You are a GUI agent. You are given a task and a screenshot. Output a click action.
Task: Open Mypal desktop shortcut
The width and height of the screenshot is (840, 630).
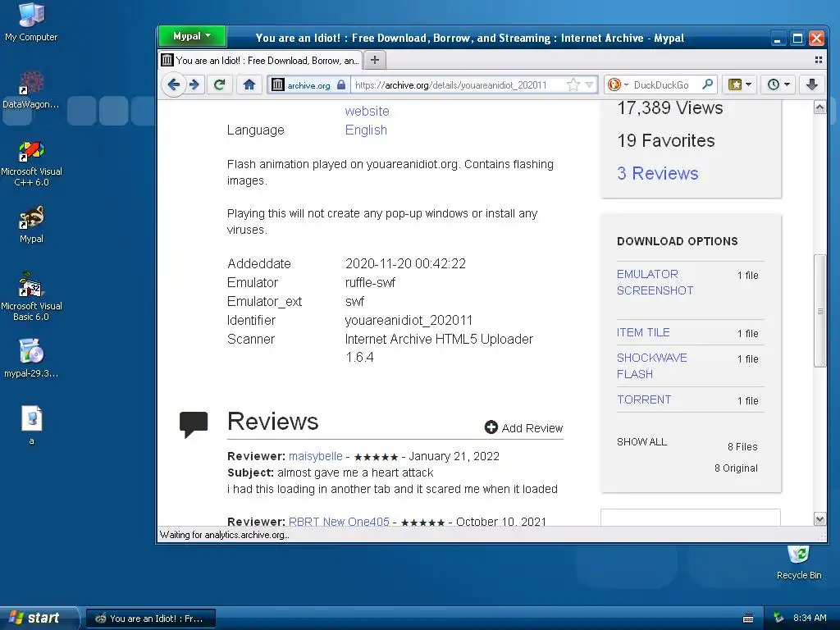[31, 225]
